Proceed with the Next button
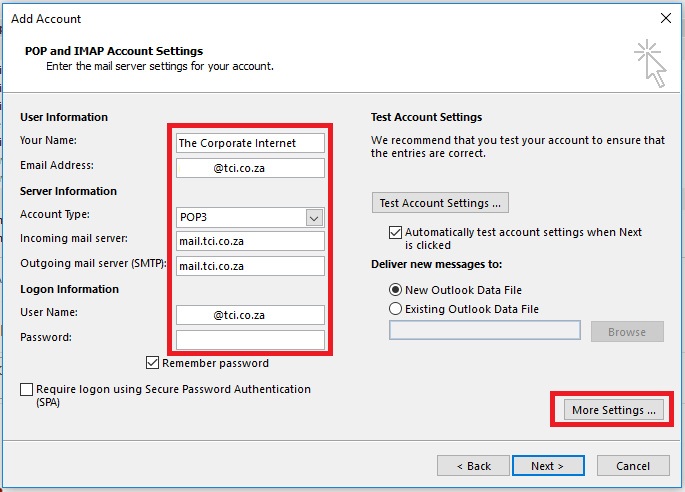The height and width of the screenshot is (492, 685). pos(548,466)
